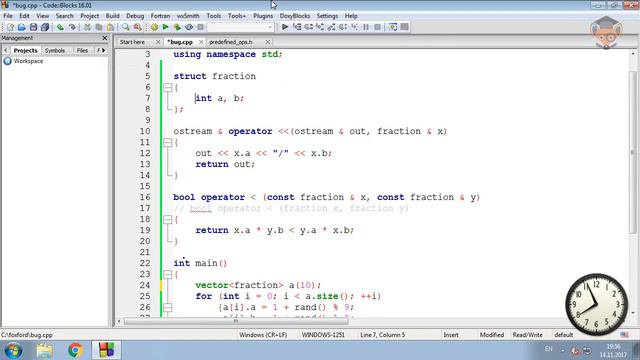Copy the selection using the toolbar icon

(x=99, y=27)
